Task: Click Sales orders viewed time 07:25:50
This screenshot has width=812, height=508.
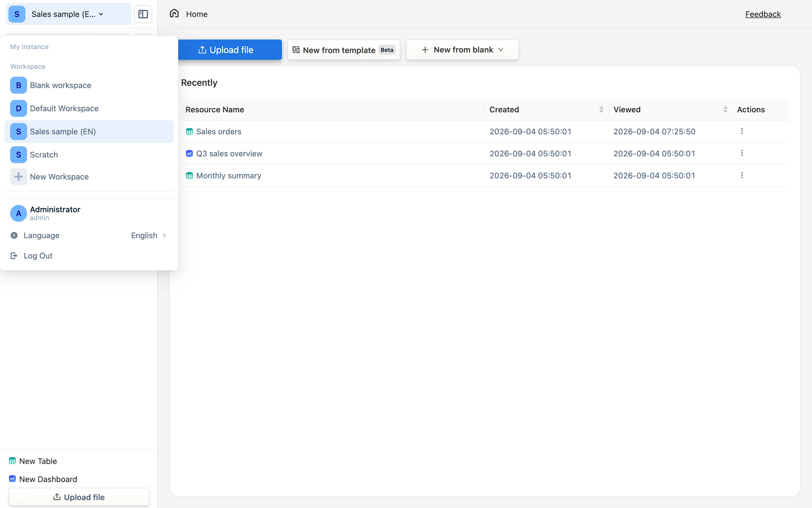Action: tap(654, 132)
